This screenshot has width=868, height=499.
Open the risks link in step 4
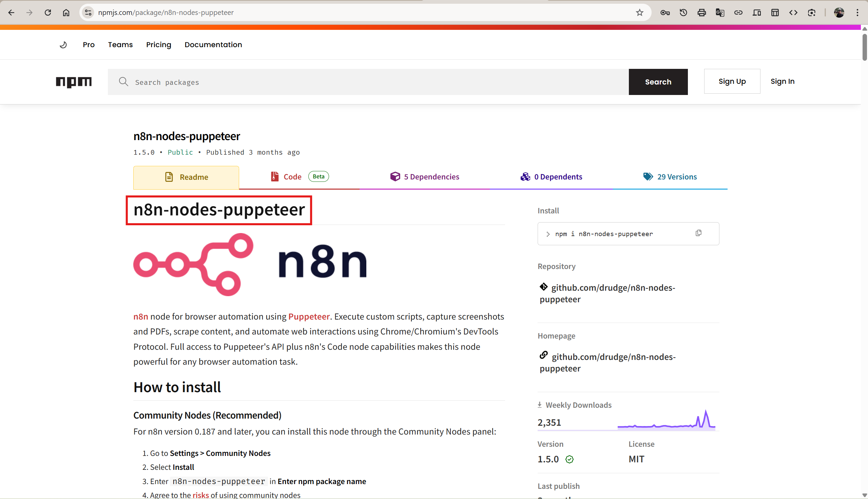(x=200, y=495)
